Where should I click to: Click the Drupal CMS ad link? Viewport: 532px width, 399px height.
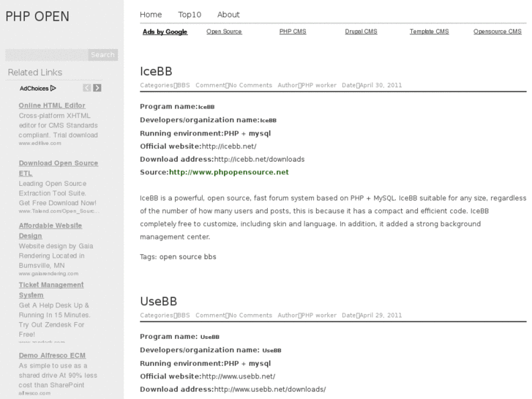[361, 32]
